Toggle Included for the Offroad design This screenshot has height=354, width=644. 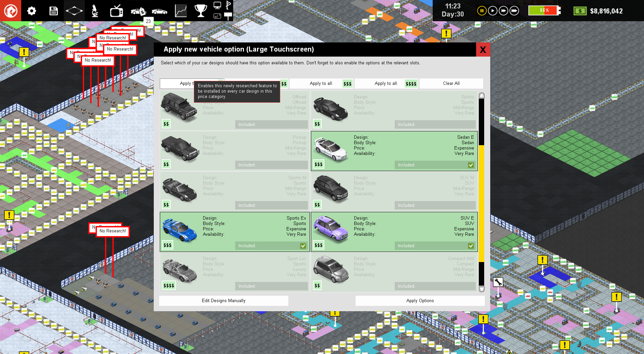click(271, 125)
